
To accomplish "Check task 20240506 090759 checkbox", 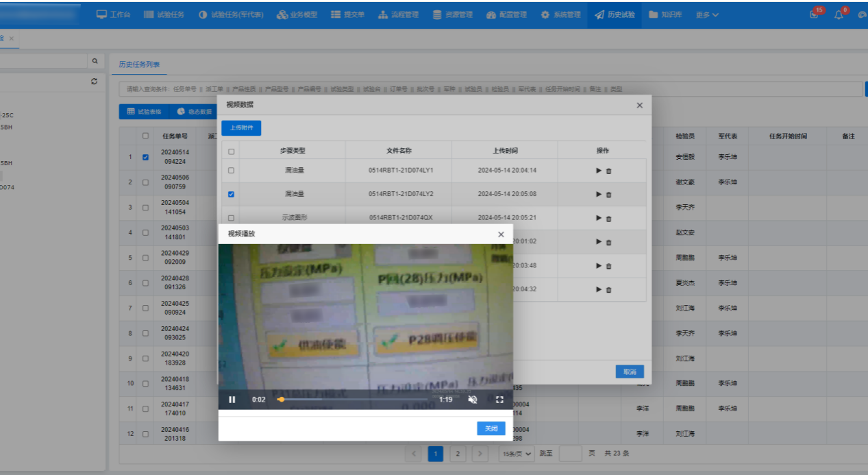I will click(145, 182).
